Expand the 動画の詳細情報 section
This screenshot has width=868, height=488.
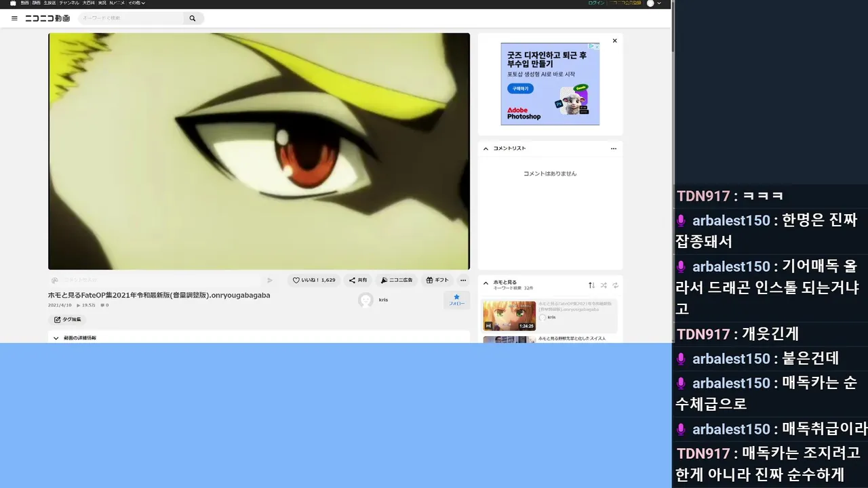click(259, 338)
